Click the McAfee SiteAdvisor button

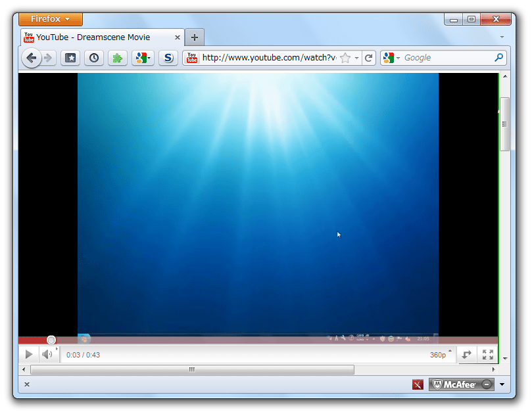[x=462, y=384]
